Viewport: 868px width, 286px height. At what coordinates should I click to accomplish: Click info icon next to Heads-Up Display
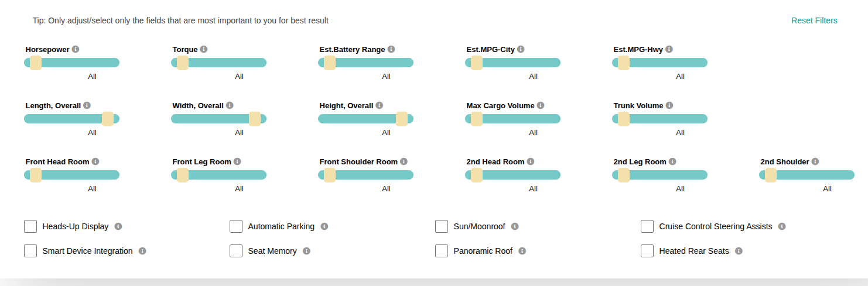coord(118,226)
